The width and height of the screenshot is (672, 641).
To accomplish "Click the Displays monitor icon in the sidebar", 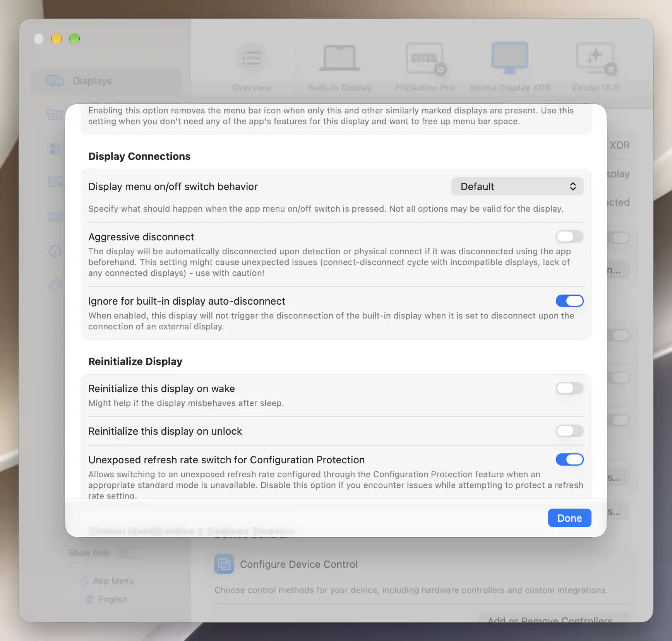I will (55, 81).
